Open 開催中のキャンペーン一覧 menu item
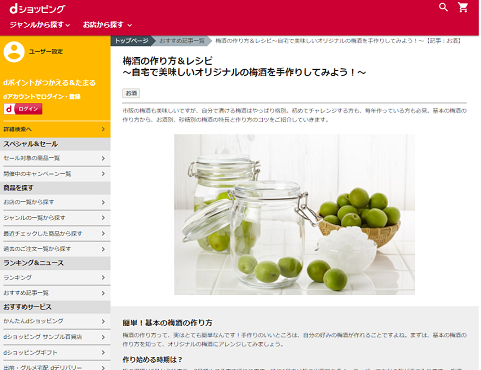Screen dimensions: 481x370 point(55,174)
